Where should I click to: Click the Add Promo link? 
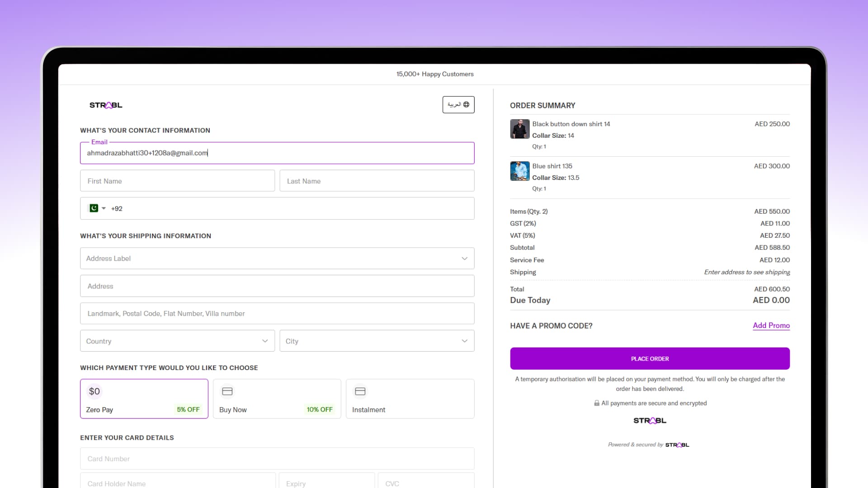pyautogui.click(x=771, y=325)
